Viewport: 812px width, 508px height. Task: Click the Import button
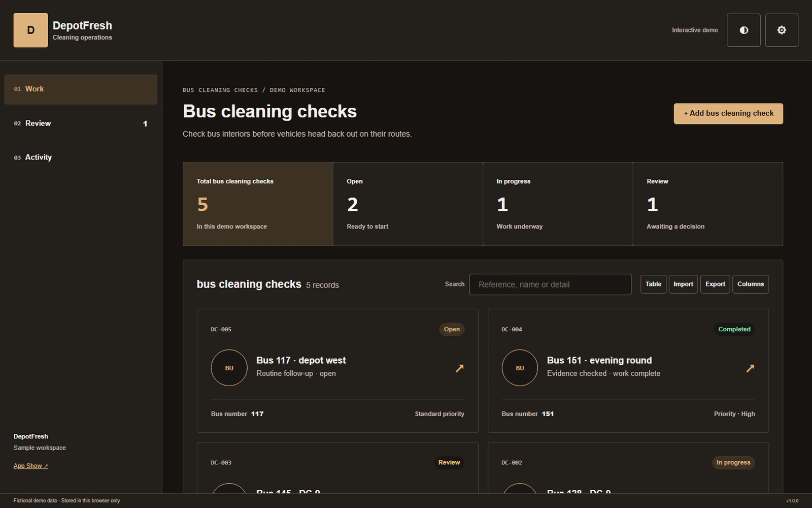click(683, 284)
